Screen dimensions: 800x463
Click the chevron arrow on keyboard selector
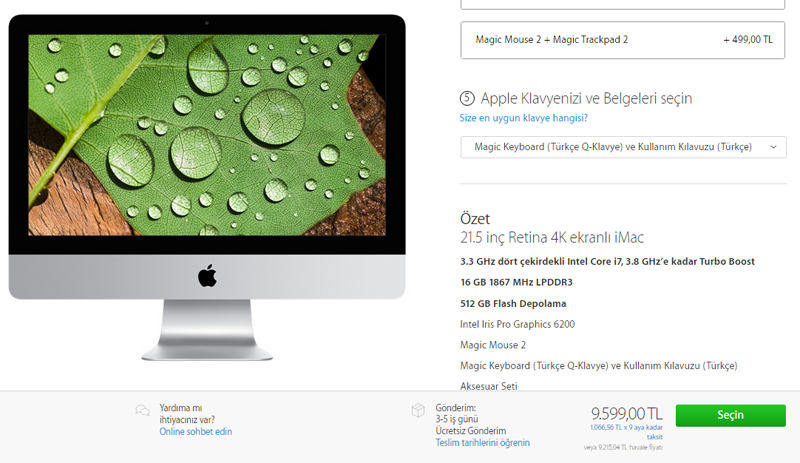[x=773, y=147]
